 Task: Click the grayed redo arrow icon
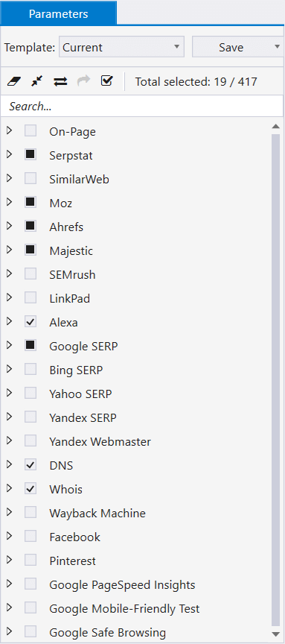pyautogui.click(x=83, y=81)
